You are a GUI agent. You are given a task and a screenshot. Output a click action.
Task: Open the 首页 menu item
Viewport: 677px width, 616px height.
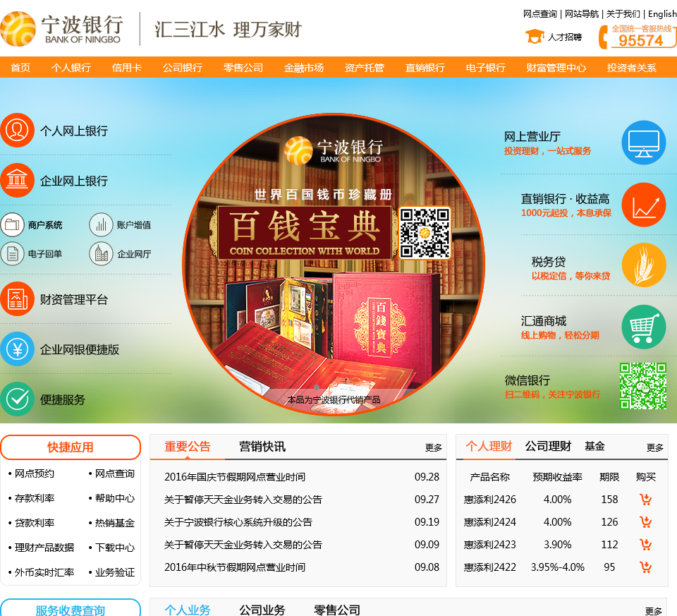coord(20,68)
